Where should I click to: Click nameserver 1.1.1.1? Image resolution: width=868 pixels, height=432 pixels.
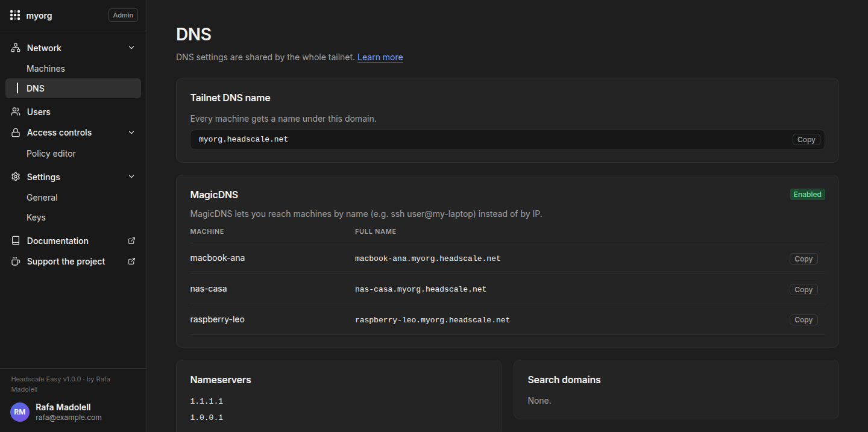click(207, 401)
